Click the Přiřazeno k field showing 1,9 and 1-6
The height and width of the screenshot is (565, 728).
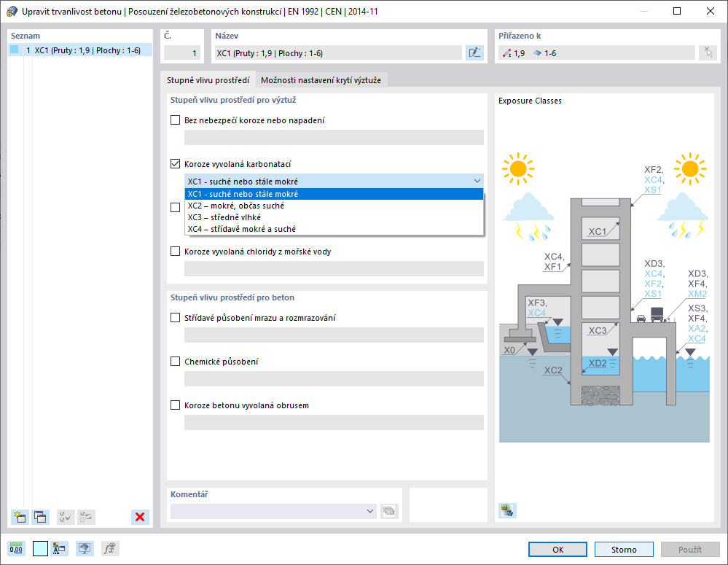597,53
